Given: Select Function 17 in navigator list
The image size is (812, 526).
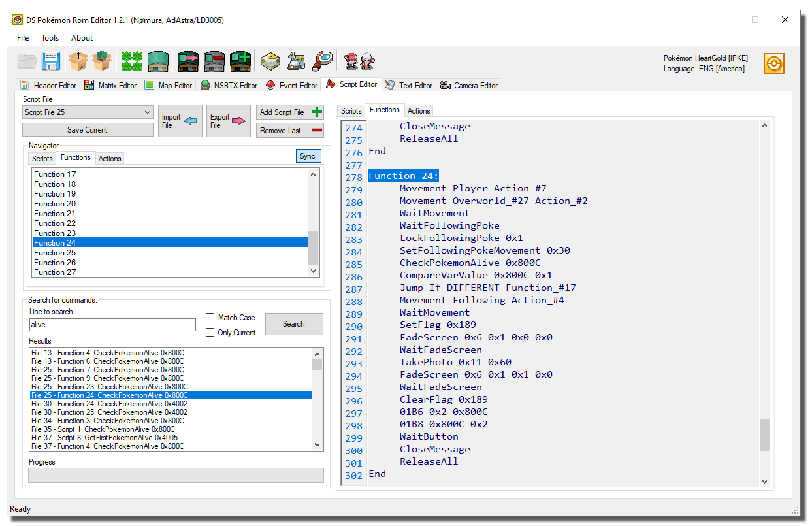Looking at the screenshot, I should pyautogui.click(x=170, y=174).
